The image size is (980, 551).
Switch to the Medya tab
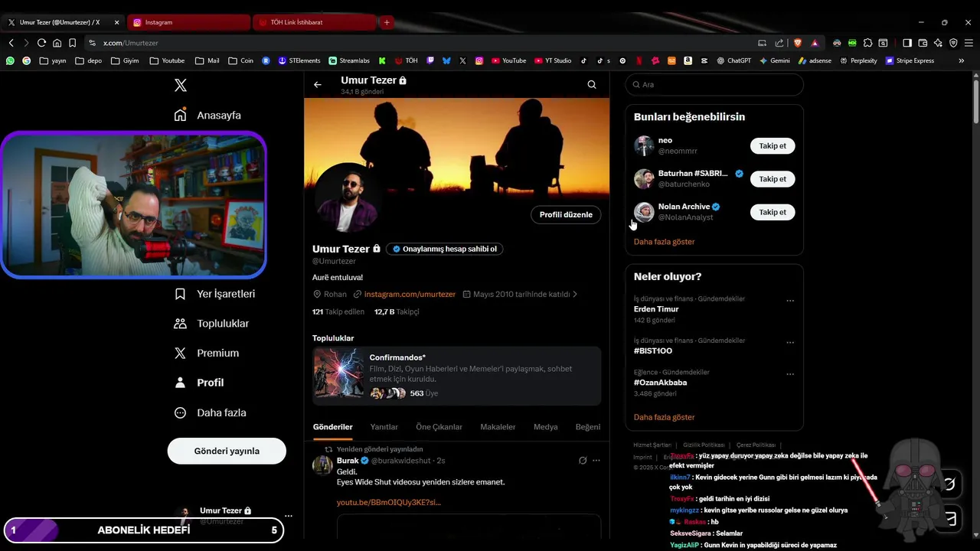[x=545, y=427]
